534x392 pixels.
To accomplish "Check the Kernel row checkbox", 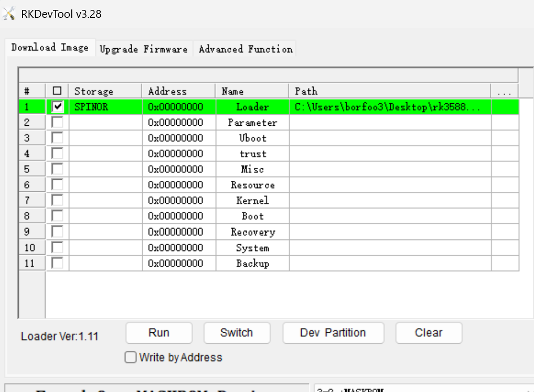I will tap(58, 201).
